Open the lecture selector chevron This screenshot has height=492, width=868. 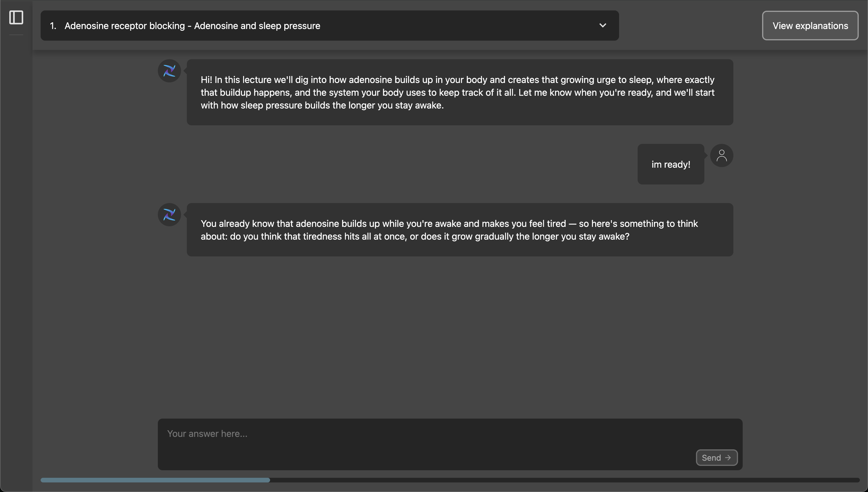tap(603, 25)
